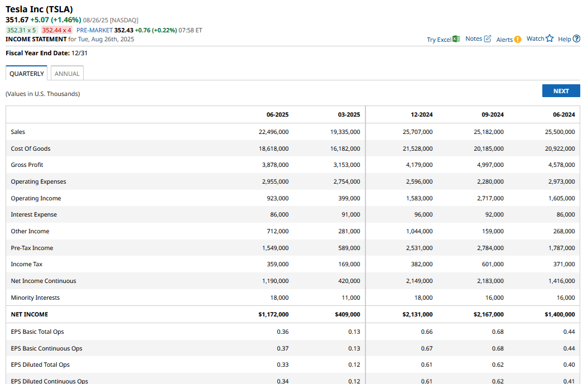Click the Watch link text

[535, 39]
